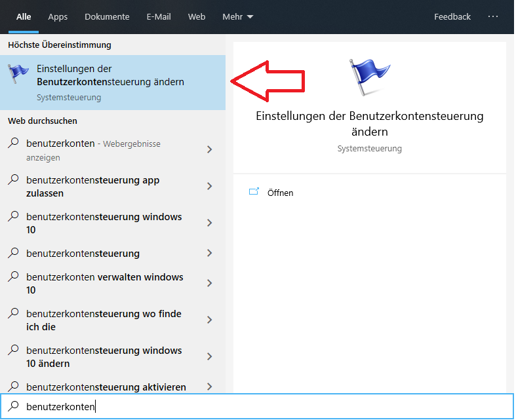Click magnifier icon beside 'benutzerkontensteuerung windows 10'
Screen dimensions: 516x420
pyautogui.click(x=13, y=216)
